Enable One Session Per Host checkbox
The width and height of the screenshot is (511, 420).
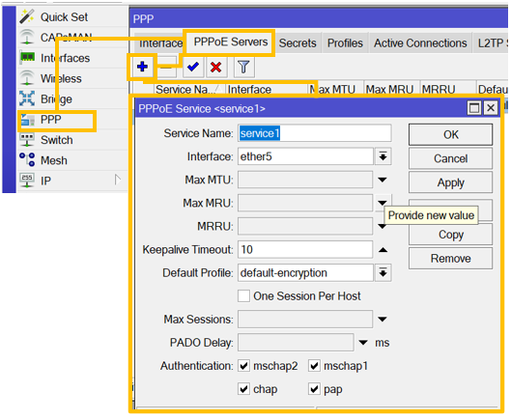(x=243, y=296)
